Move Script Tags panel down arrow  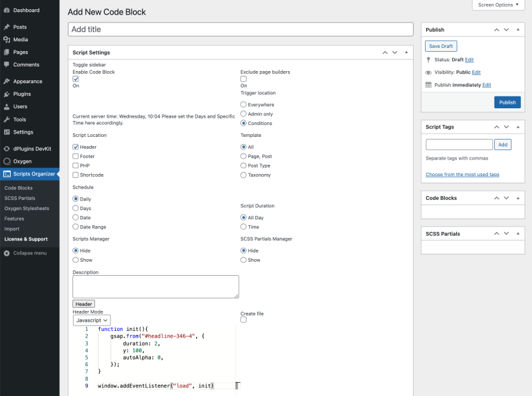506,127
